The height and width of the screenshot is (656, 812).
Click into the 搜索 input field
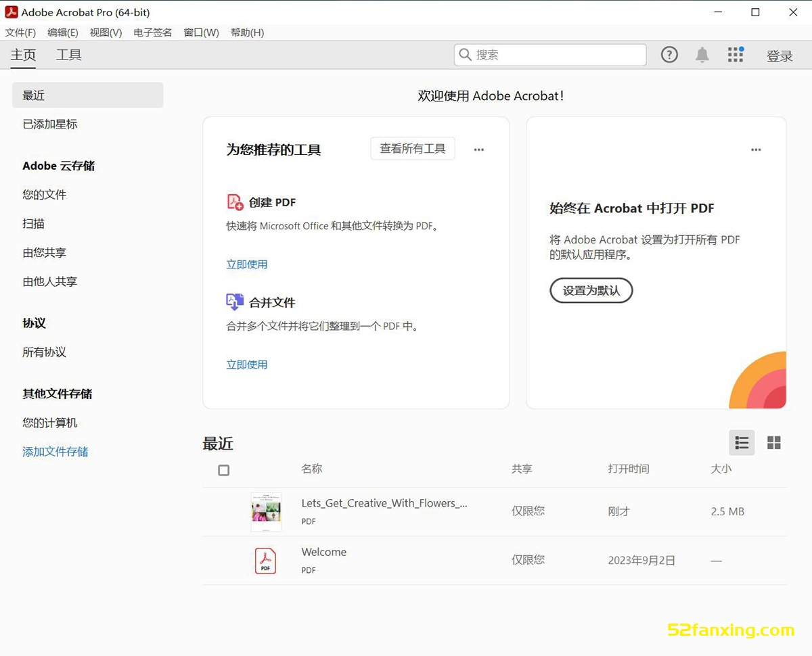[x=550, y=55]
